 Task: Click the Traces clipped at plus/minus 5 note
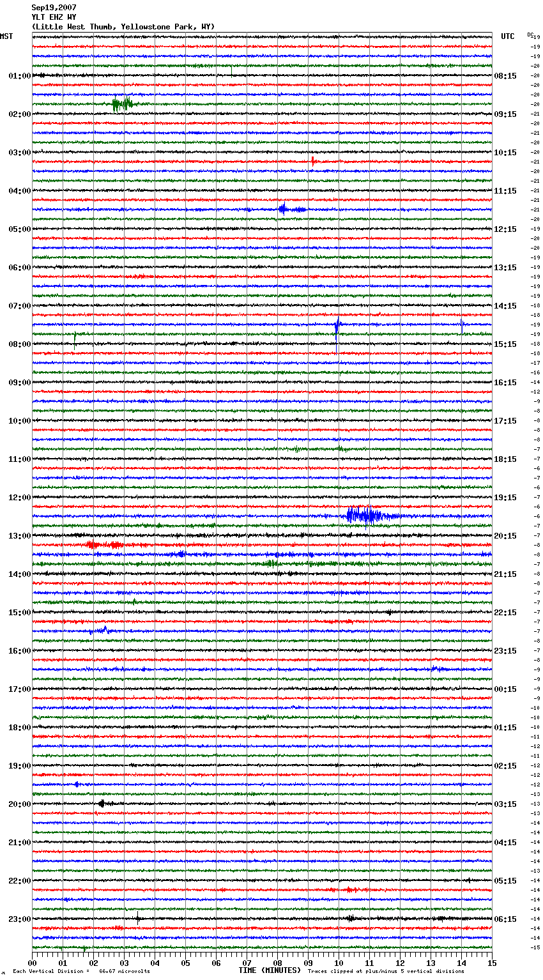386,971
